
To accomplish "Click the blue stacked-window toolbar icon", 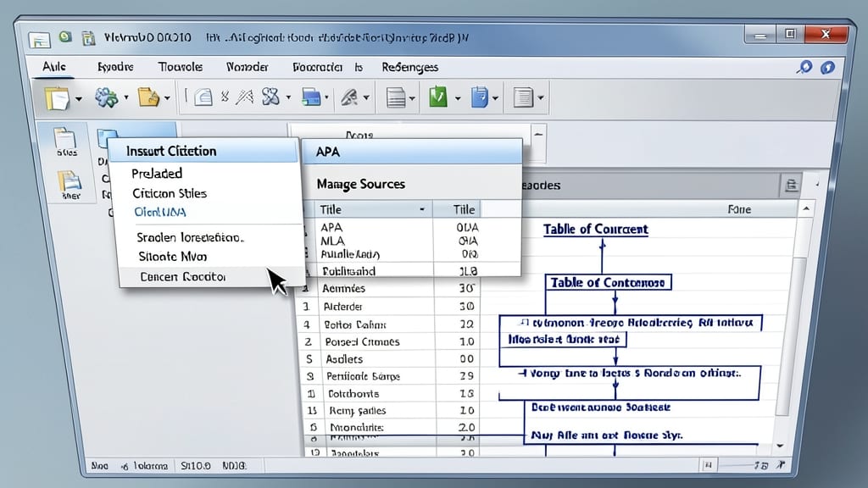I will [311, 97].
